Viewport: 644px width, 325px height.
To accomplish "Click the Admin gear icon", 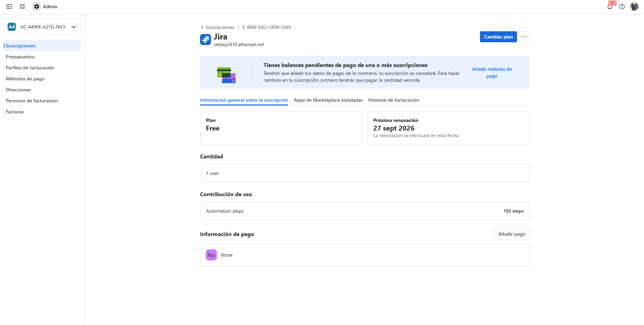I will click(x=37, y=7).
